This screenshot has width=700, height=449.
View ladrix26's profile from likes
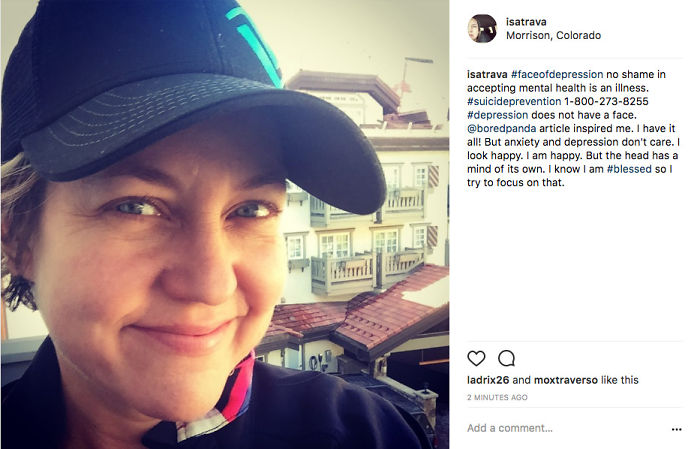(488, 380)
